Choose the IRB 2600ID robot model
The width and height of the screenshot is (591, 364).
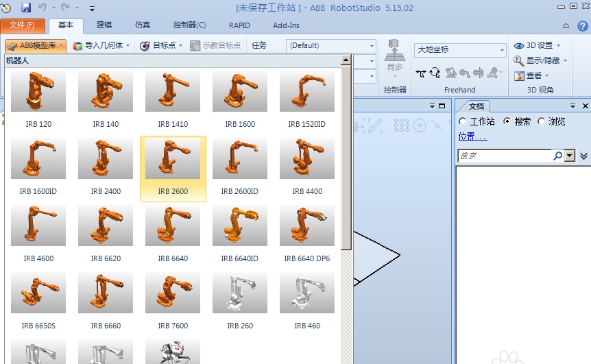pos(240,169)
